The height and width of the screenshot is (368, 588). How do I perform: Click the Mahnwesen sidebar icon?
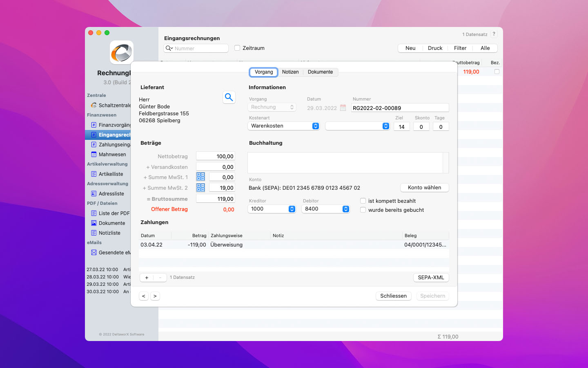94,155
